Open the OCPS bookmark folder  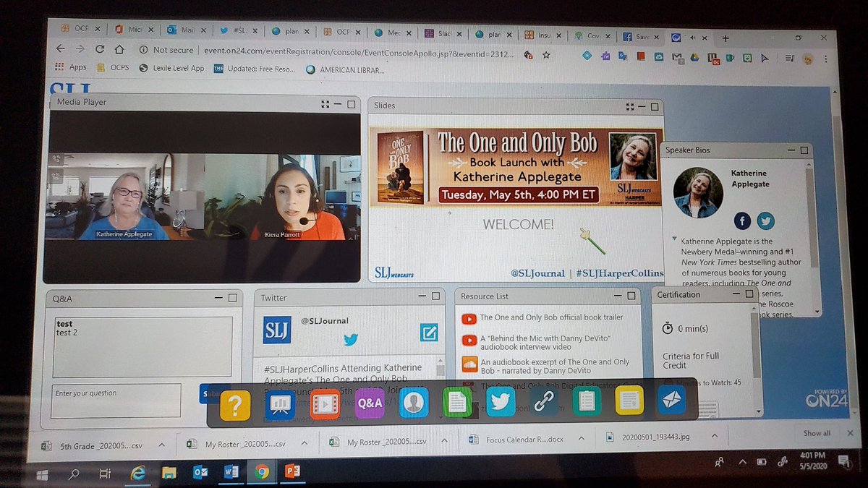[112, 67]
